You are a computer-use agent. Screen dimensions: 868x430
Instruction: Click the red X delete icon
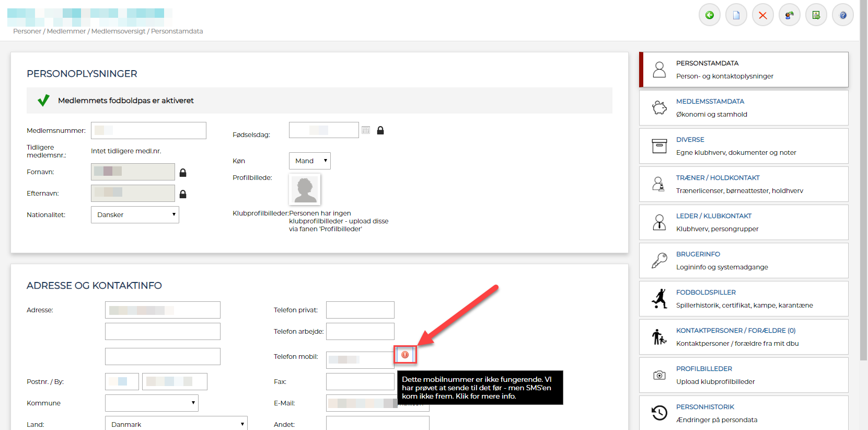763,15
